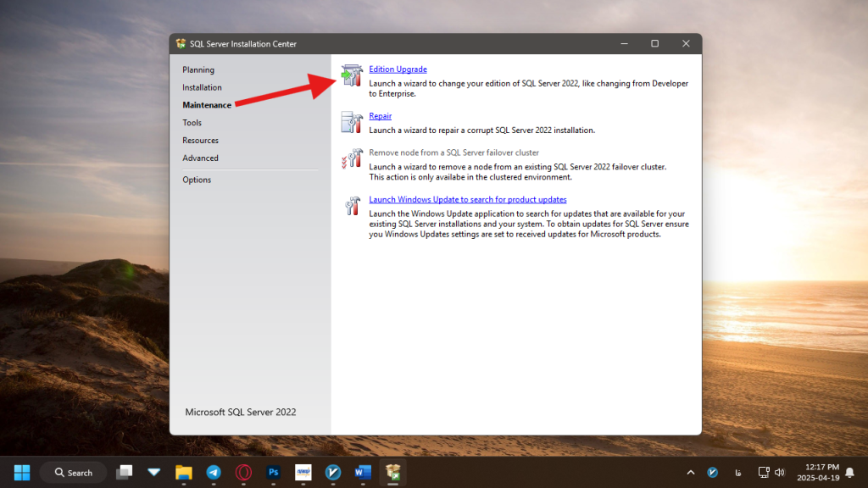Viewport: 868px width, 488px height.
Task: Open the Advanced section
Action: click(200, 158)
